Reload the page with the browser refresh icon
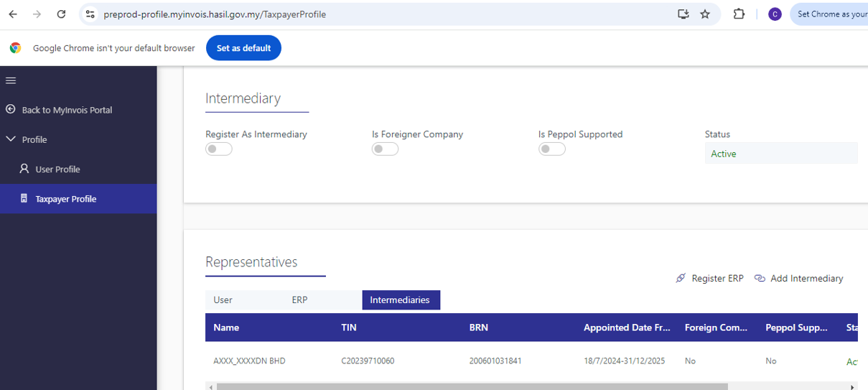The image size is (868, 390). (x=61, y=14)
